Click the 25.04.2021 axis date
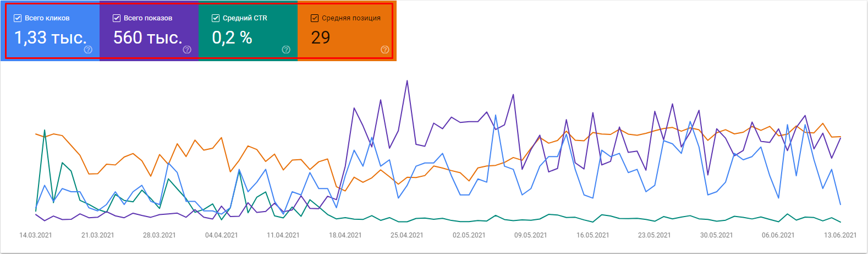 [x=407, y=235]
